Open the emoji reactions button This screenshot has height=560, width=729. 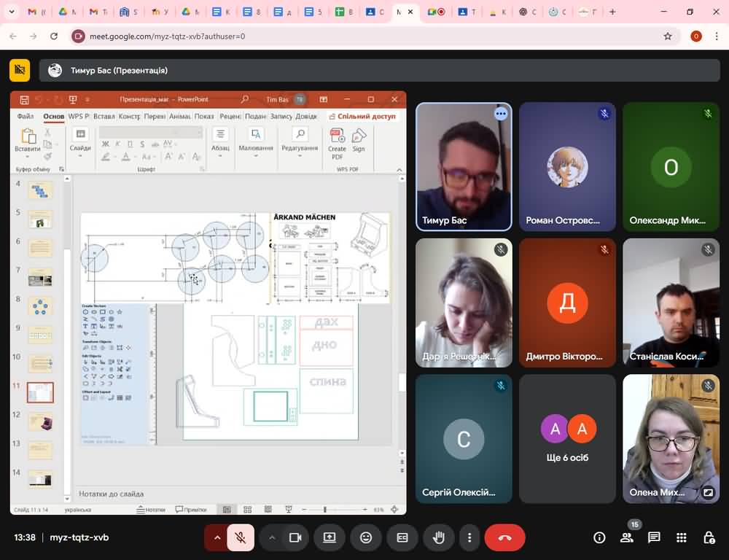366,537
